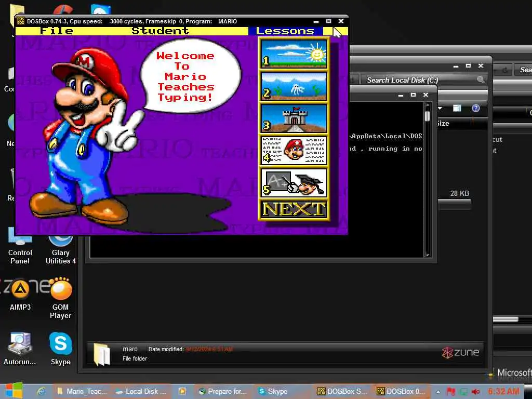
Task: Select lesson 5 with the graduate Mario
Action: (294, 182)
